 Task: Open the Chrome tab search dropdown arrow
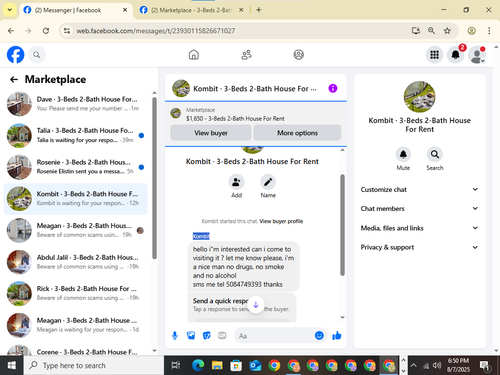tap(10, 10)
